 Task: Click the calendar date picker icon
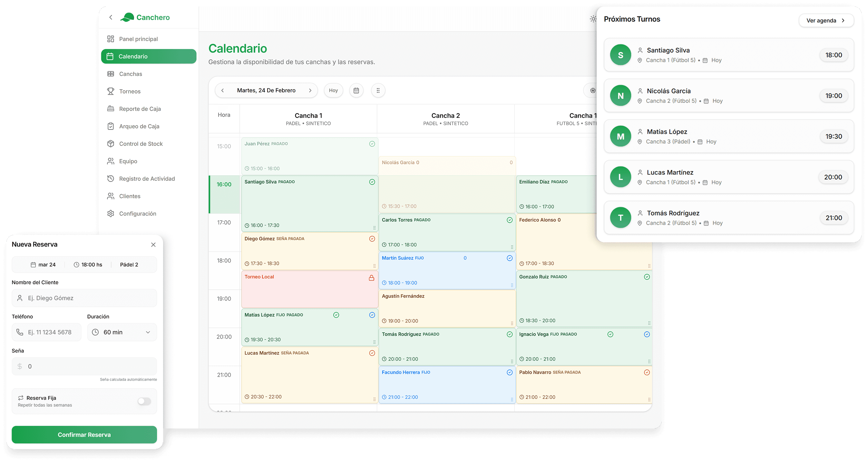point(356,90)
